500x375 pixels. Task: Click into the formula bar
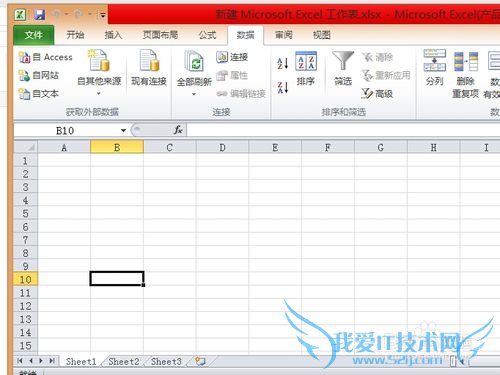(x=343, y=130)
